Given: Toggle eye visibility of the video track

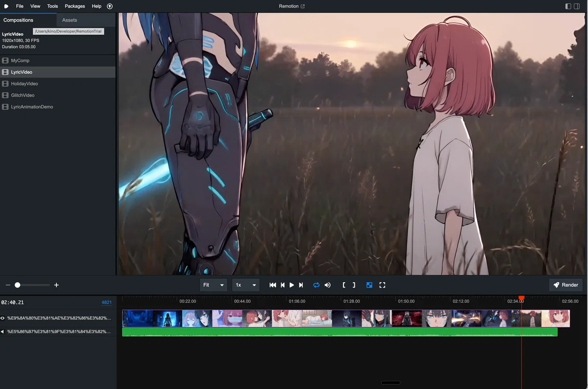Looking at the screenshot, I should click(x=3, y=318).
